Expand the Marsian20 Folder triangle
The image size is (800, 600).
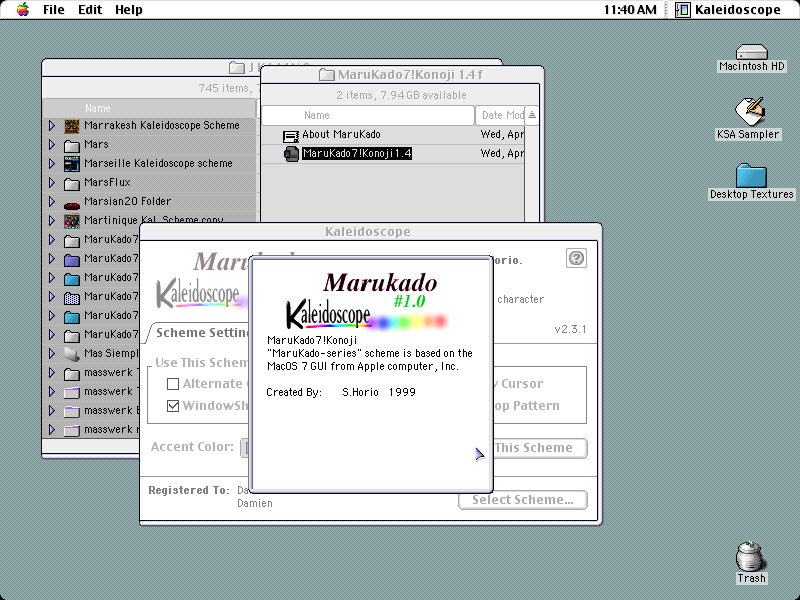click(52, 202)
